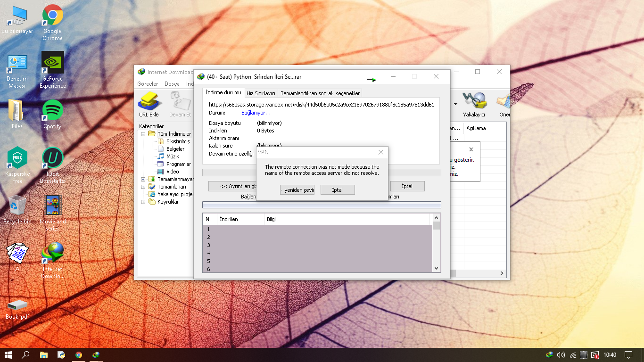Open the Görevler menu

tap(148, 84)
